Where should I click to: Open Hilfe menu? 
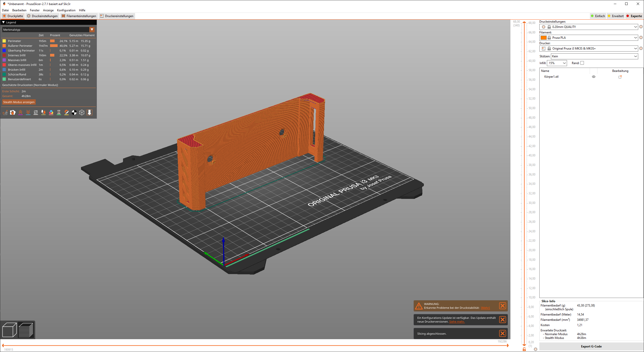pyautogui.click(x=82, y=10)
